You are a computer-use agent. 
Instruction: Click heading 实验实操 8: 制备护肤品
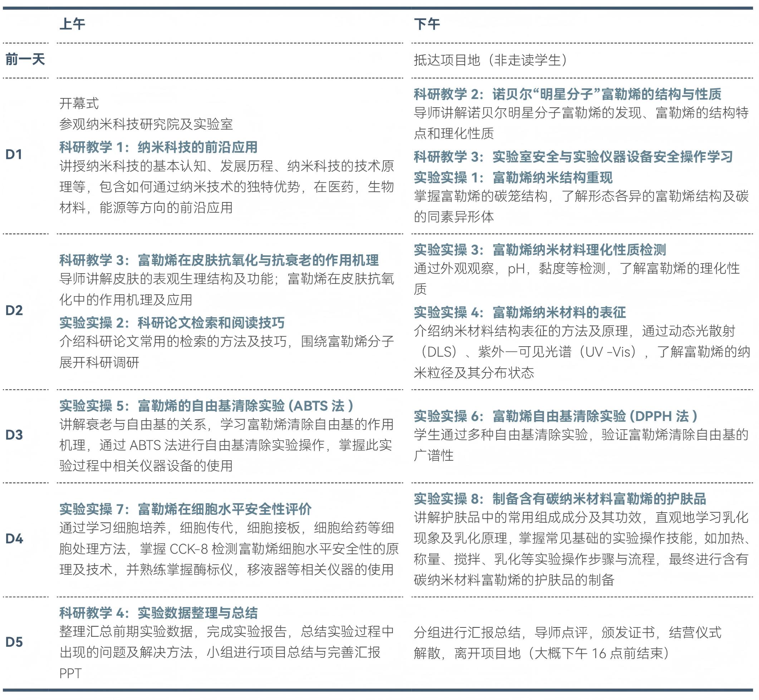tap(560, 499)
